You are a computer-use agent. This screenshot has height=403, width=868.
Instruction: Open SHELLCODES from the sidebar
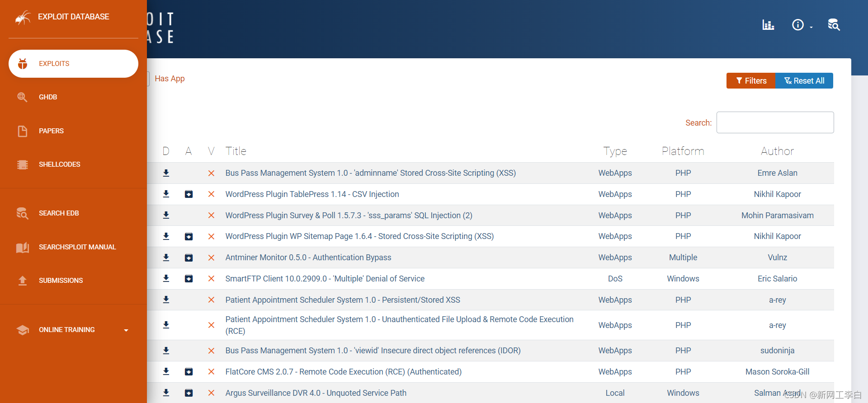pyautogui.click(x=59, y=164)
